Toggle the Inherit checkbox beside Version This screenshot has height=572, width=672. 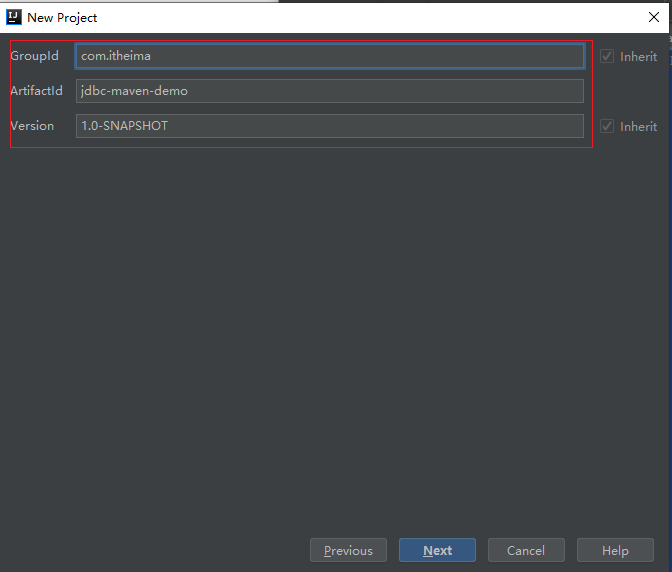(x=607, y=126)
